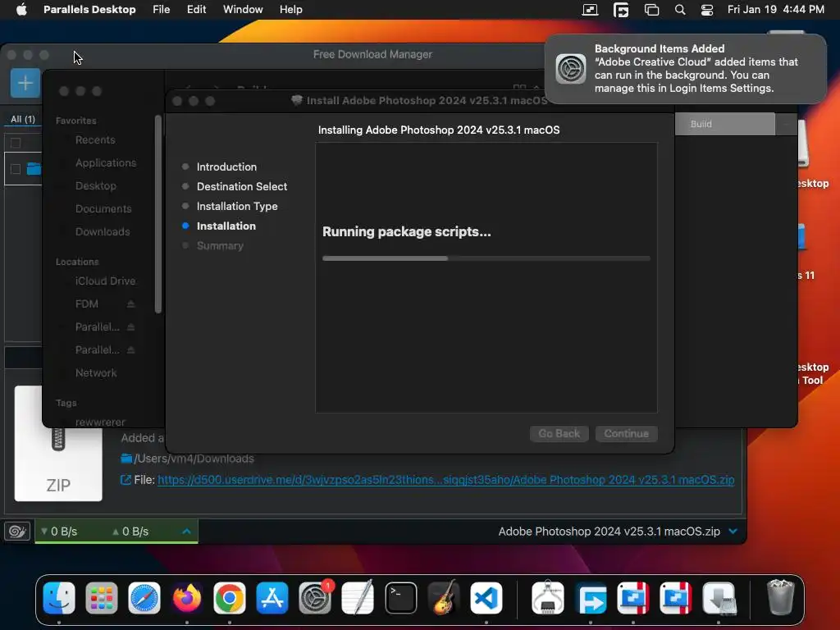Click the date and time in the menu bar
This screenshot has height=630, width=840.
[776, 9]
